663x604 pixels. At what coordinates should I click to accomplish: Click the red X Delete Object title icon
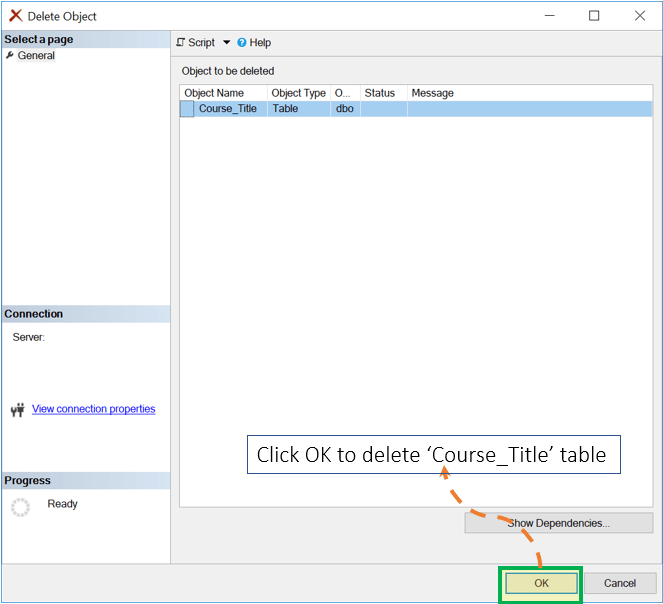pyautogui.click(x=15, y=16)
